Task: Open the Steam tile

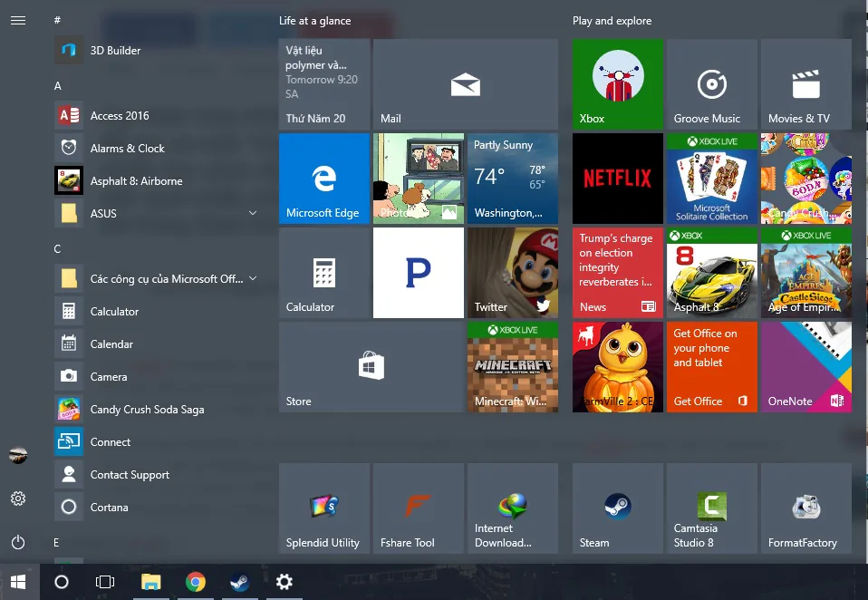Action: 618,508
